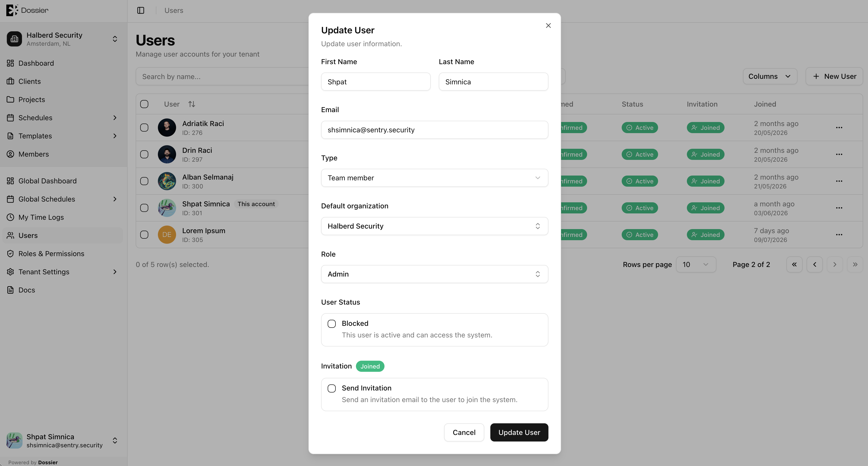868x466 pixels.
Task: Open row actions for Adriatik Raci
Action: tap(839, 128)
